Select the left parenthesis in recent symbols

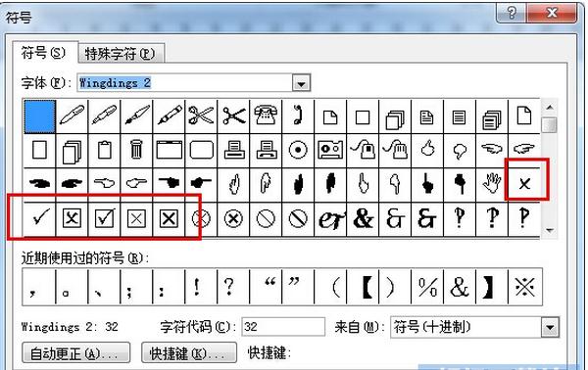click(331, 287)
